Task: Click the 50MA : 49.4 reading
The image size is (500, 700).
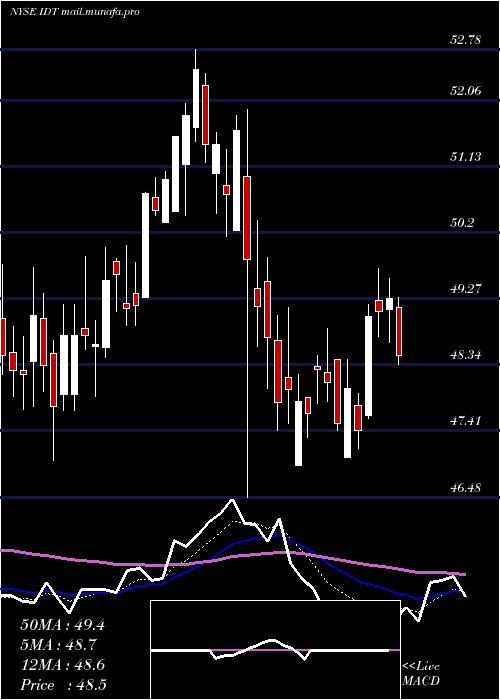Action: coord(62,625)
